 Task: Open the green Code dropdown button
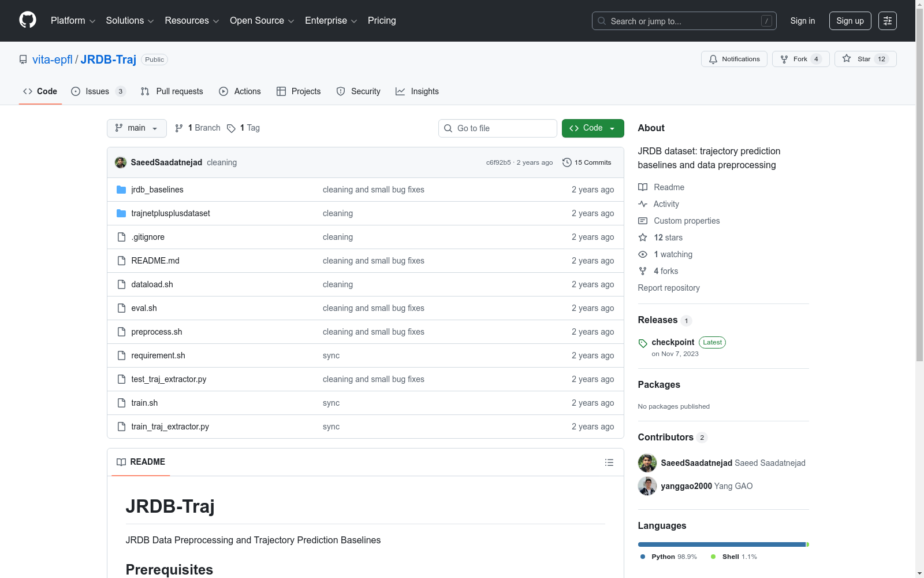coord(593,128)
